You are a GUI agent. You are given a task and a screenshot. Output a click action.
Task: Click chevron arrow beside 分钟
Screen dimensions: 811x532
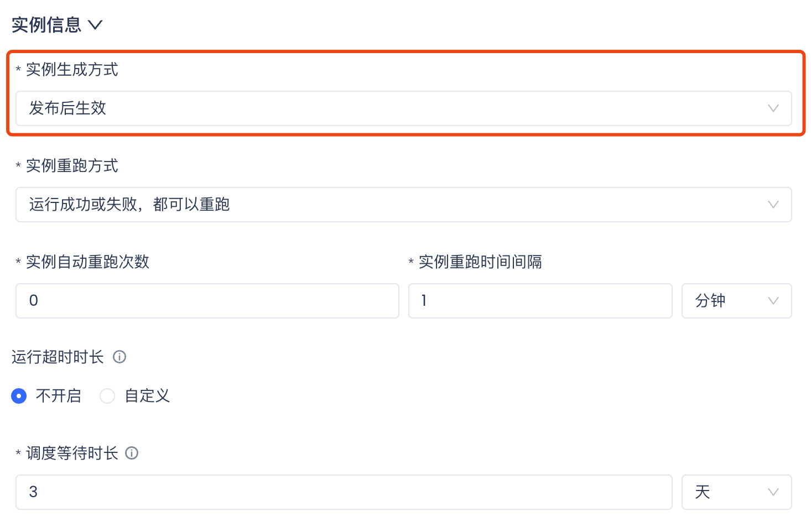point(773,301)
